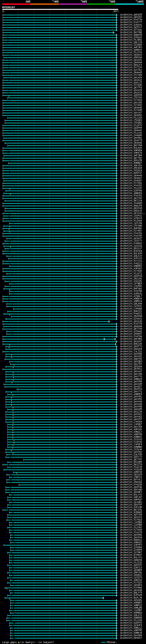Select hit label UniRef100_Q40247
The height and width of the screenshot is (644, 146).
(x=131, y=113)
